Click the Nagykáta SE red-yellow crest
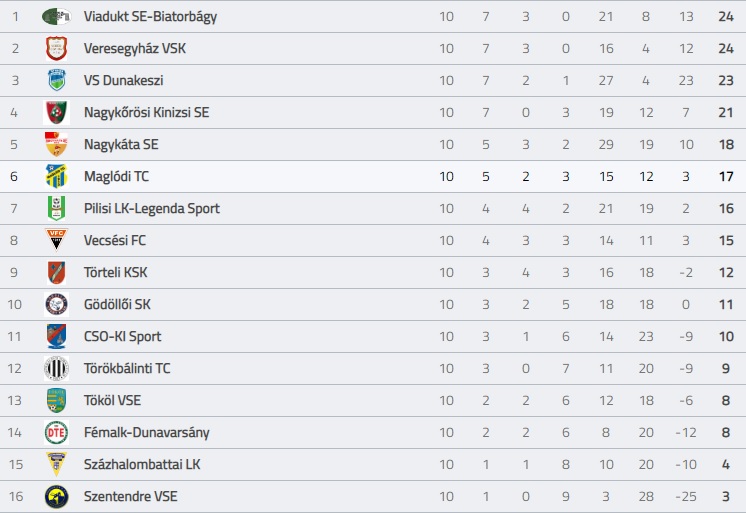746x513 pixels. coord(56,144)
